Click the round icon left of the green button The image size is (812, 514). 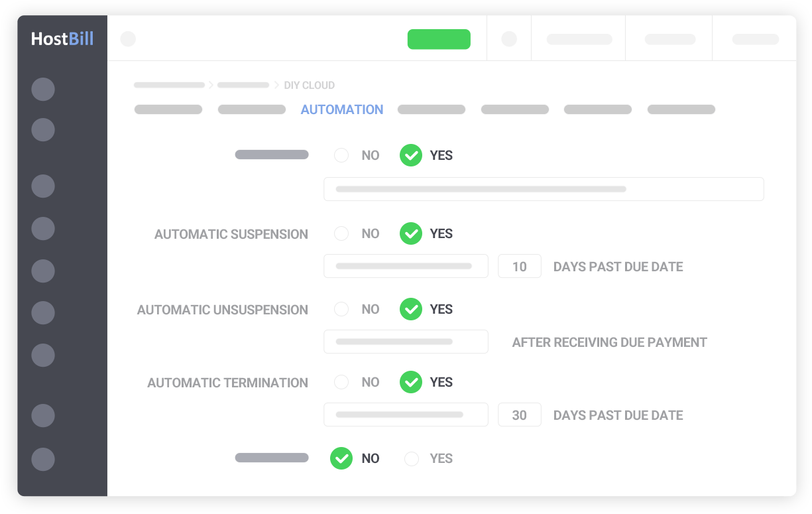coord(509,39)
